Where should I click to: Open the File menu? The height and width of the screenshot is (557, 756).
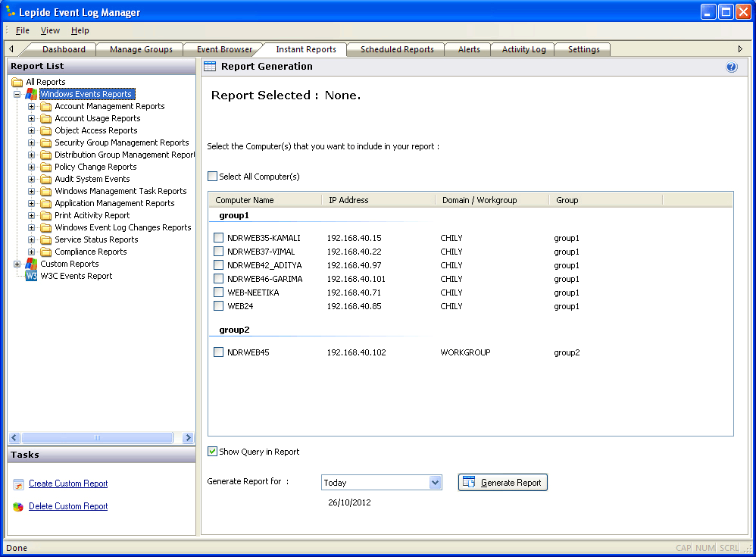tap(22, 30)
